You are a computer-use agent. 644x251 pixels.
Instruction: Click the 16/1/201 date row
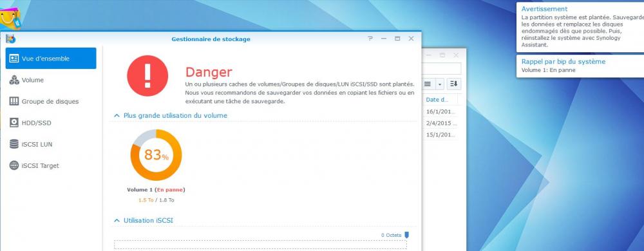click(440, 111)
